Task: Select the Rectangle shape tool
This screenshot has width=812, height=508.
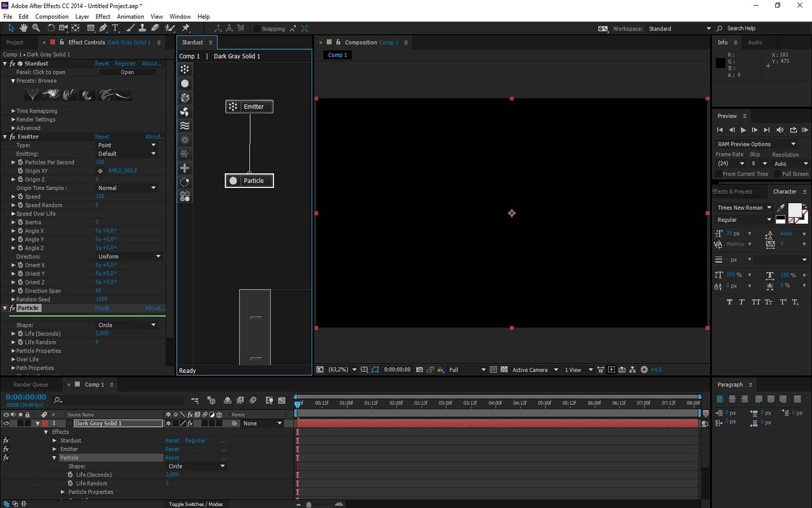Action: (x=91, y=28)
